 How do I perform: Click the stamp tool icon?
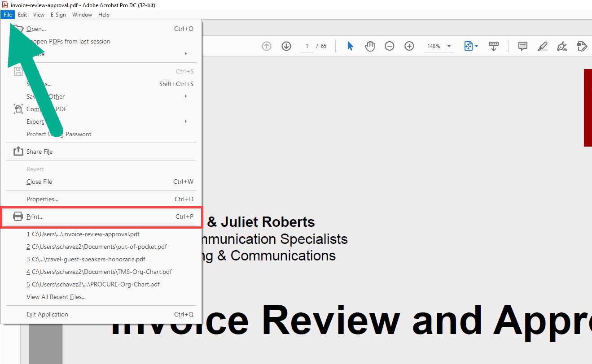(582, 46)
